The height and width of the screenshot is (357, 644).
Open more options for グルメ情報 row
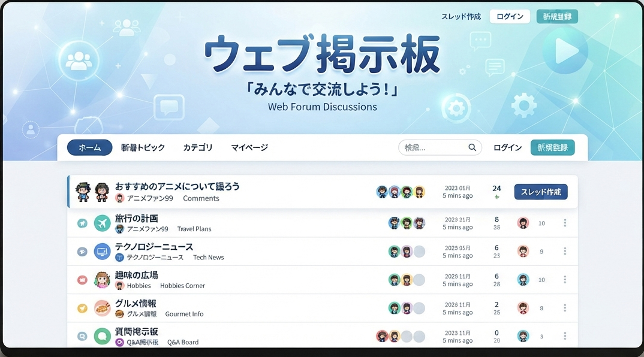tap(565, 308)
